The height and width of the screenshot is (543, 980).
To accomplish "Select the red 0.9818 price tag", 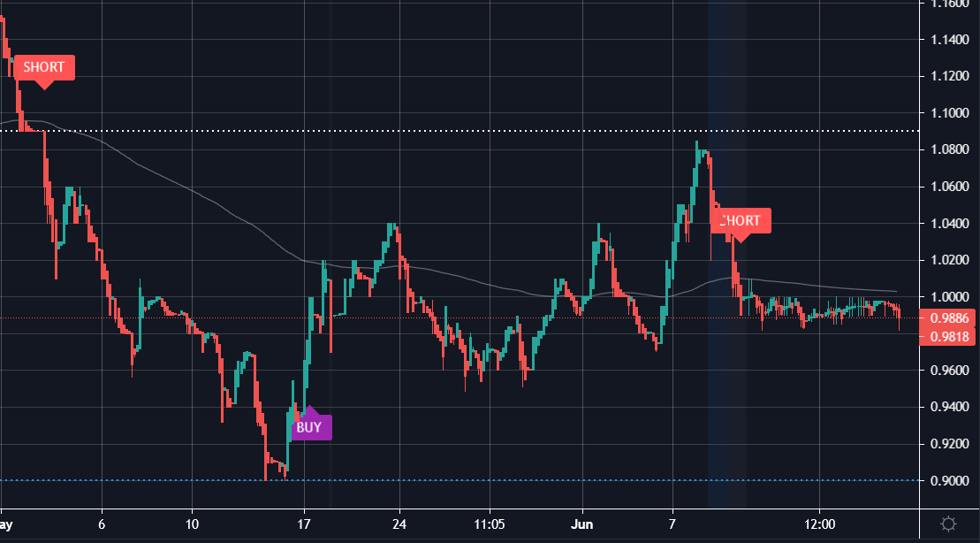I will [x=949, y=337].
